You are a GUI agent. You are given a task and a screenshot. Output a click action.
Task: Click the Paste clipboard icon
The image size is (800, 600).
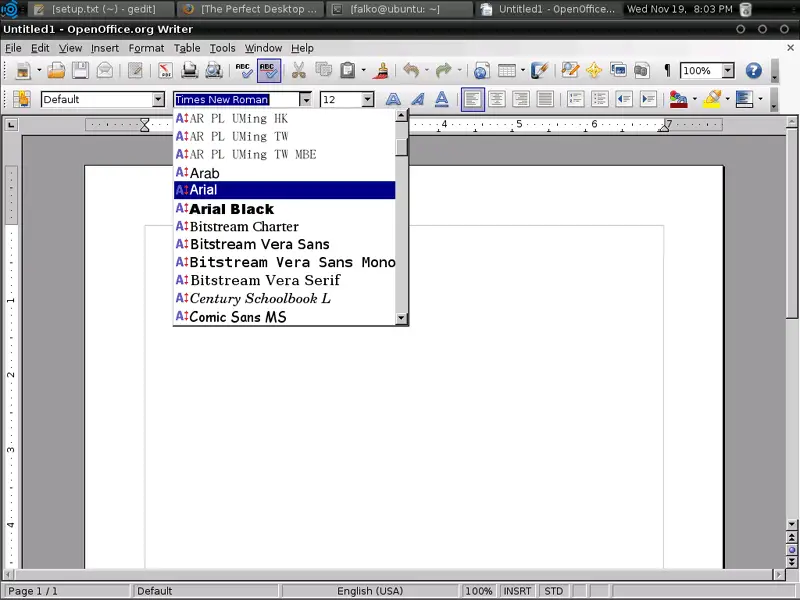click(348, 70)
